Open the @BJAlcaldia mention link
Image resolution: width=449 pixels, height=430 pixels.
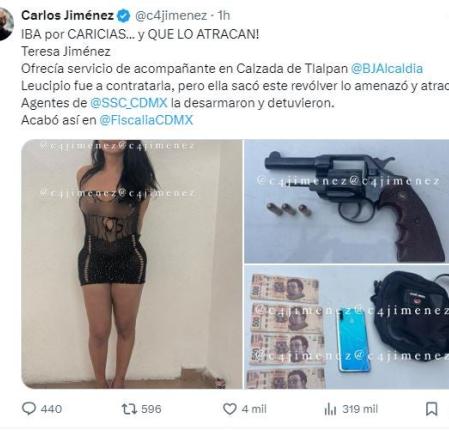click(387, 69)
